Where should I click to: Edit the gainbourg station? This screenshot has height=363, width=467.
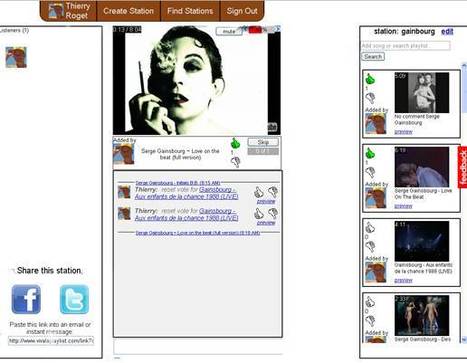coord(447,32)
